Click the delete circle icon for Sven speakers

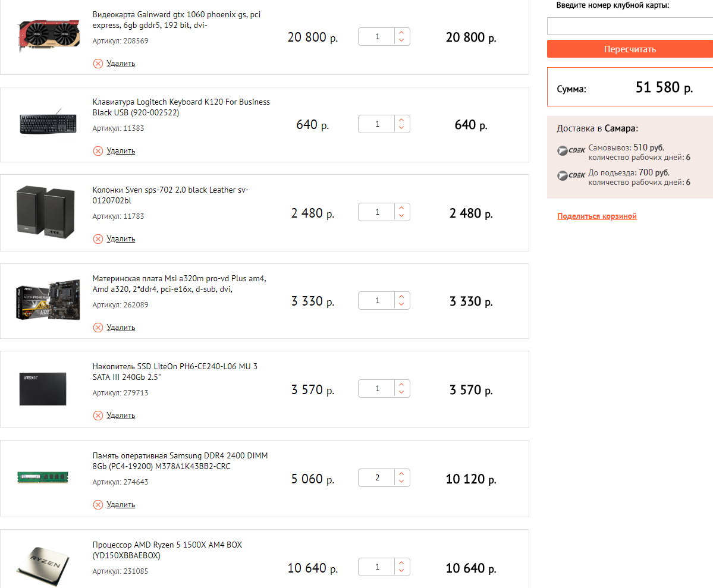tap(98, 239)
